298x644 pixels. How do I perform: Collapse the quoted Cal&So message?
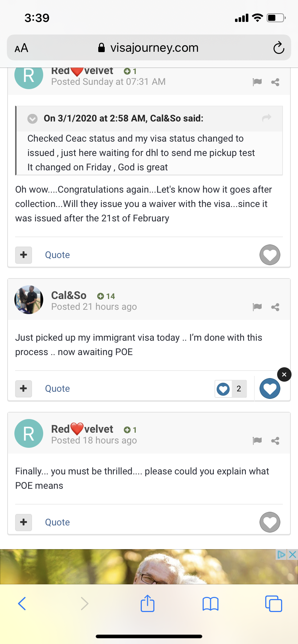coord(32,119)
